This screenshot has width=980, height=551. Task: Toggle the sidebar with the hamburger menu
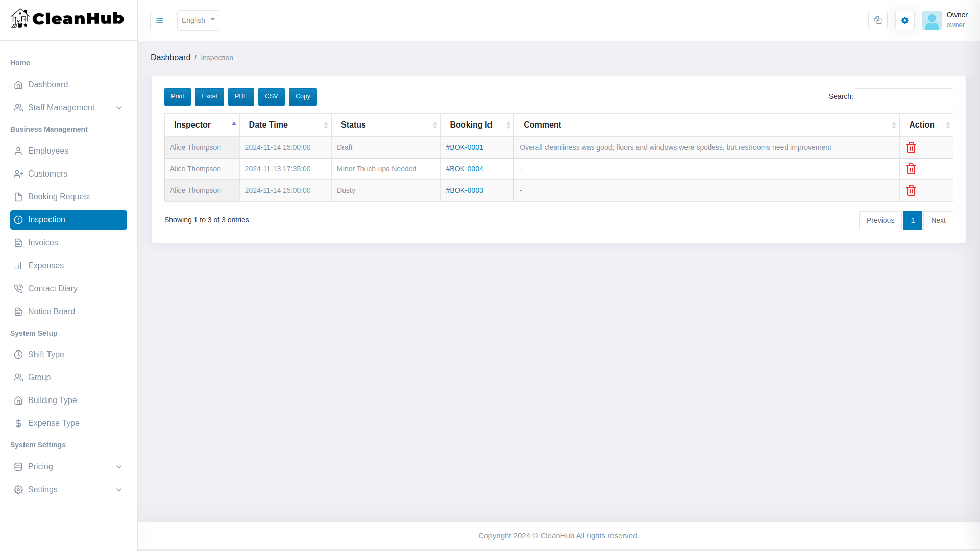coord(160,20)
